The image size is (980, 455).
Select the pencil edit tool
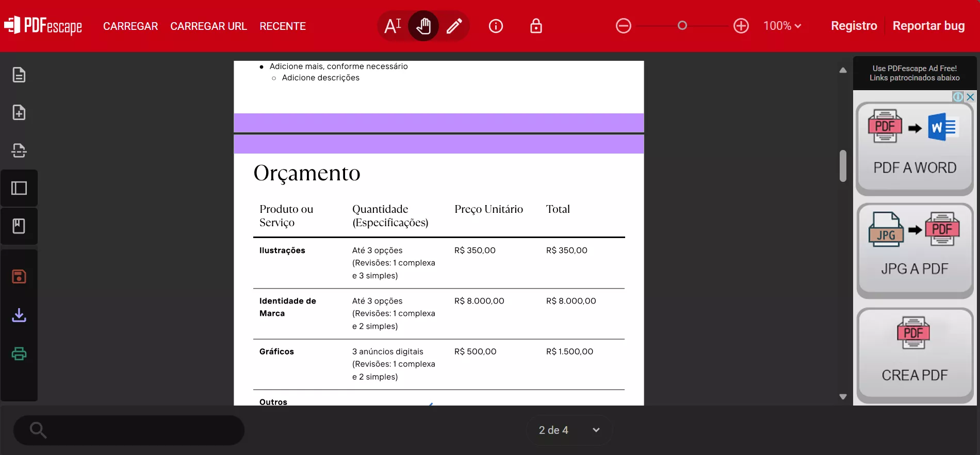[454, 26]
